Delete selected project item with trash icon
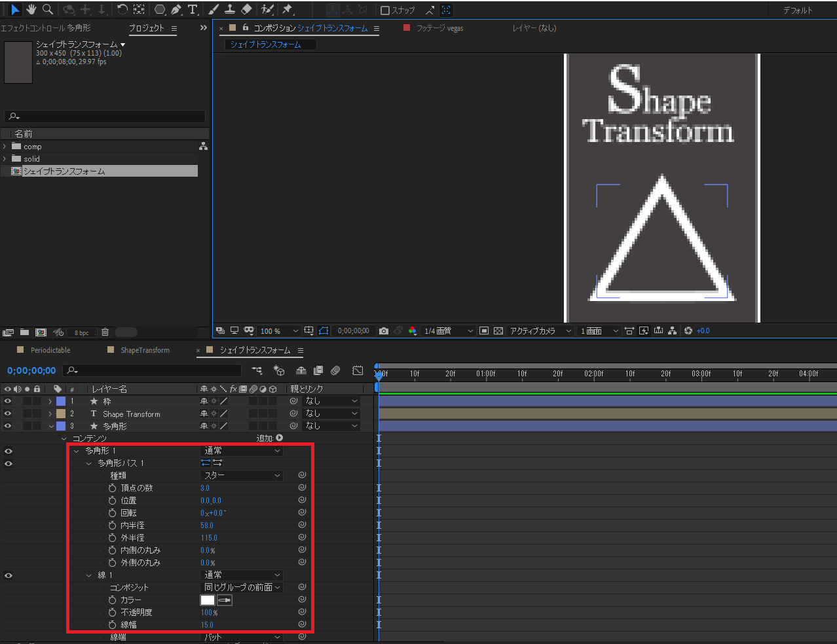The image size is (837, 644). point(105,332)
